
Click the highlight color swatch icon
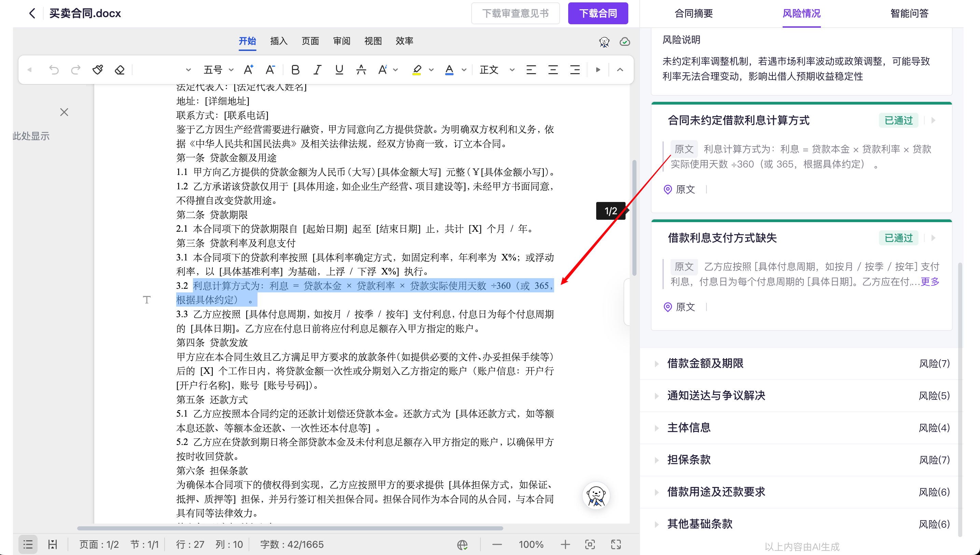417,70
